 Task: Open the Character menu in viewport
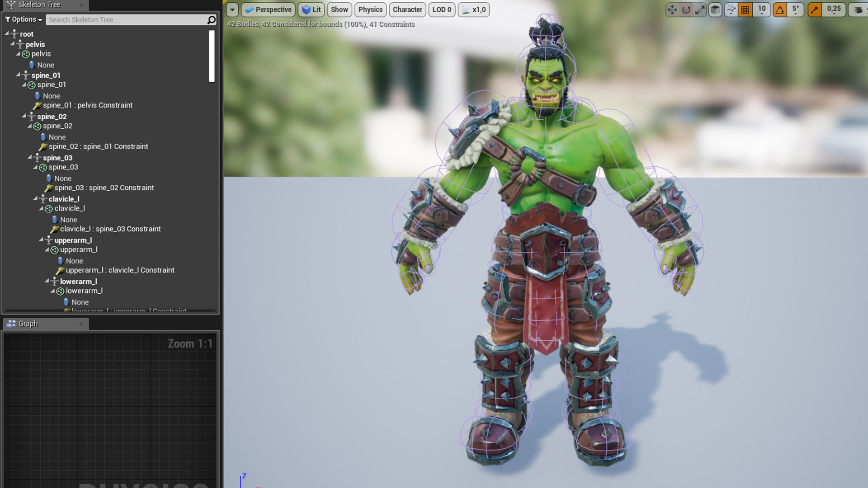coord(407,9)
